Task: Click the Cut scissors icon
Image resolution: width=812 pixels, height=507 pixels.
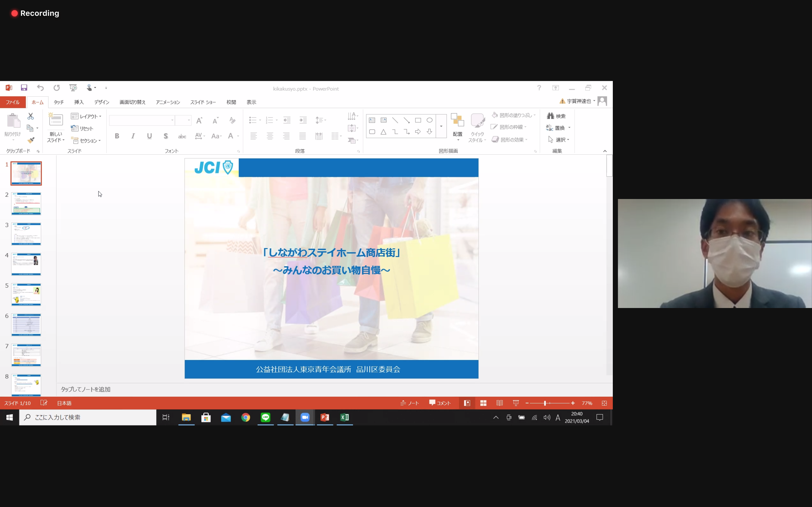Action: [x=30, y=116]
